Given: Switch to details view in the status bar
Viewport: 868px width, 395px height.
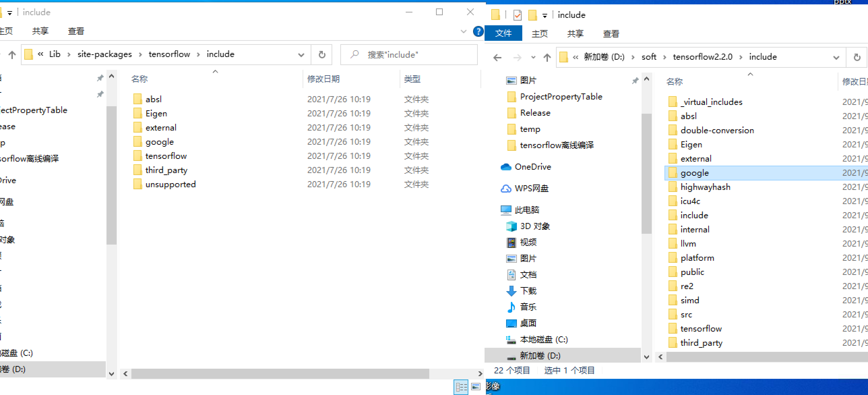Looking at the screenshot, I should pos(461,387).
